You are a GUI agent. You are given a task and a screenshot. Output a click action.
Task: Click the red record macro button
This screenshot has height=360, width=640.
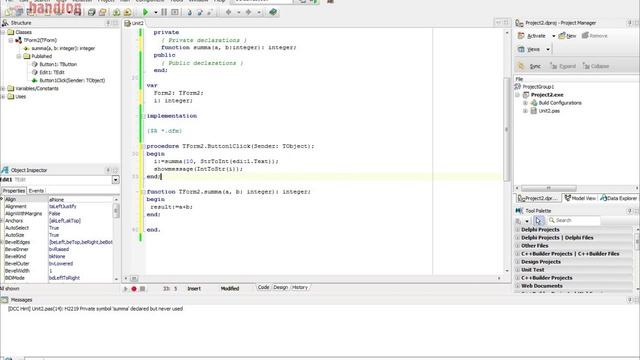(134, 289)
